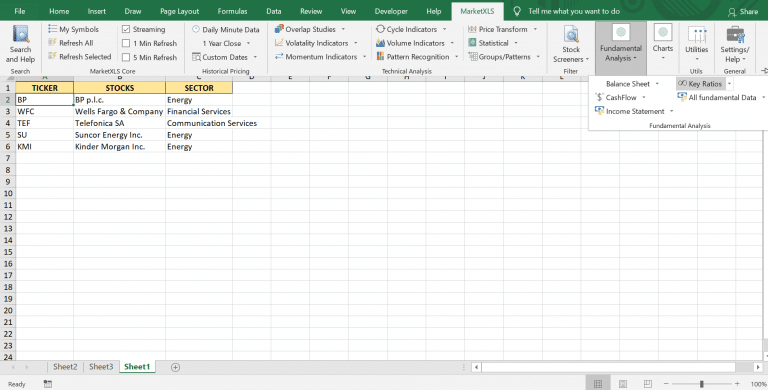768x390 pixels.
Task: Click Volume Indicators chart icon
Action: pos(381,43)
